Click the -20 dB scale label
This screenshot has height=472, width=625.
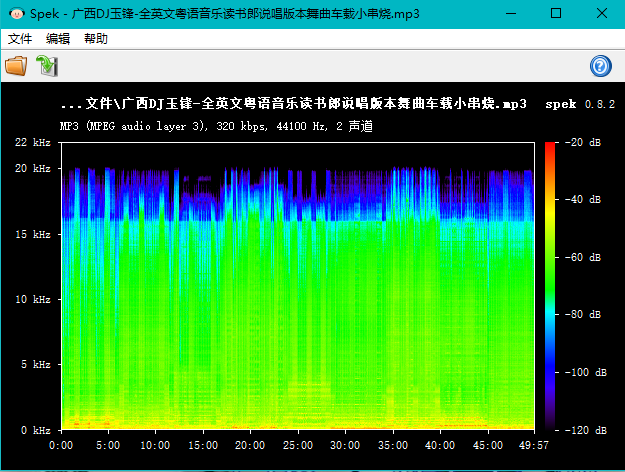coord(583,142)
